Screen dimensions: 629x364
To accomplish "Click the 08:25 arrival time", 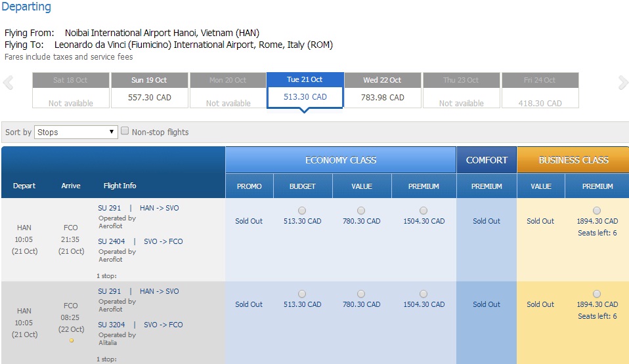I will (70, 317).
